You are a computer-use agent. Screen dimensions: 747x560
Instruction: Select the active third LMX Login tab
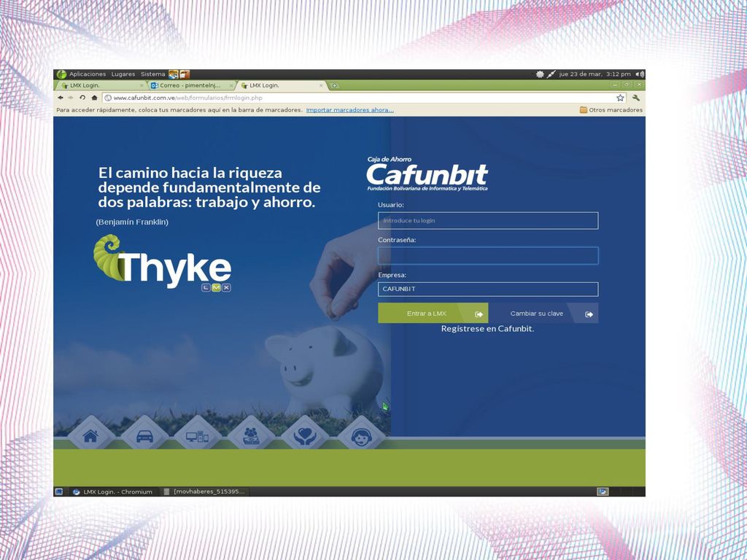[281, 86]
